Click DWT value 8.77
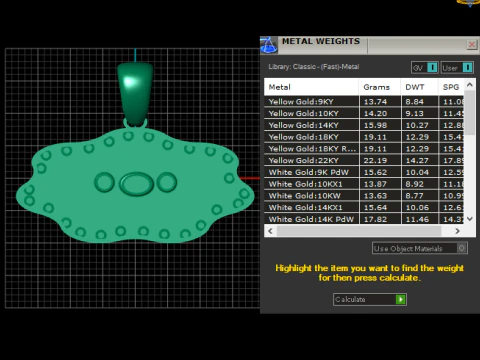This screenshot has height=360, width=480. [415, 196]
